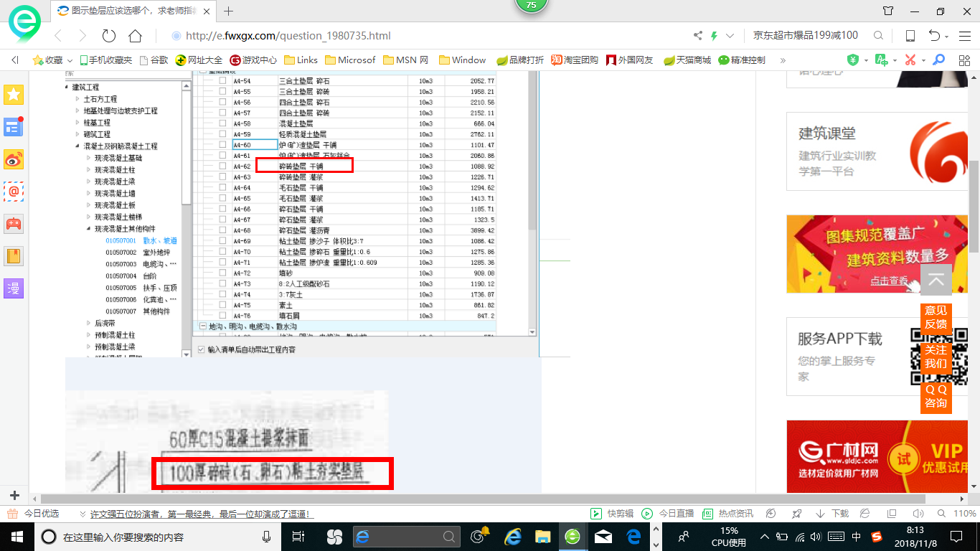980x551 pixels.
Task: Open the Links bookmark folder
Action: (x=301, y=60)
